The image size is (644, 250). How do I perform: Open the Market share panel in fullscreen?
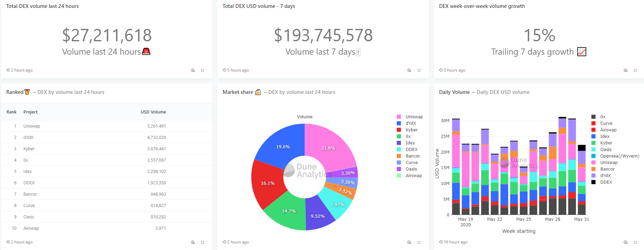click(419, 242)
